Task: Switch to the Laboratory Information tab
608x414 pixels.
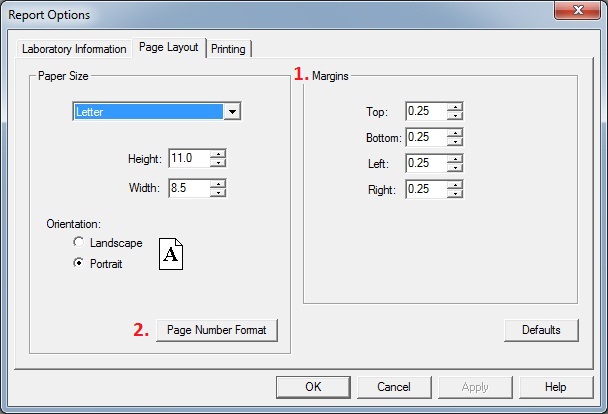Action: pos(74,49)
